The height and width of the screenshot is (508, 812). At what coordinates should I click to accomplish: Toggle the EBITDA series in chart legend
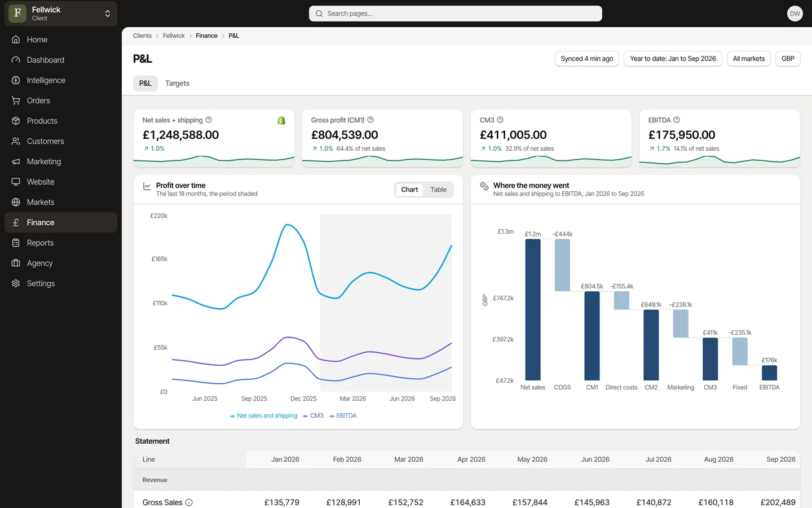tap(343, 415)
